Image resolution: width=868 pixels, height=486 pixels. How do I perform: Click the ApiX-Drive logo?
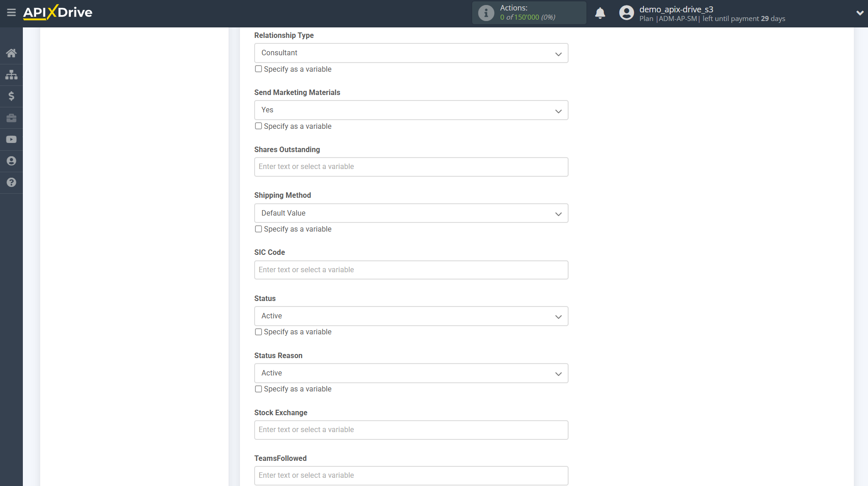click(x=58, y=12)
